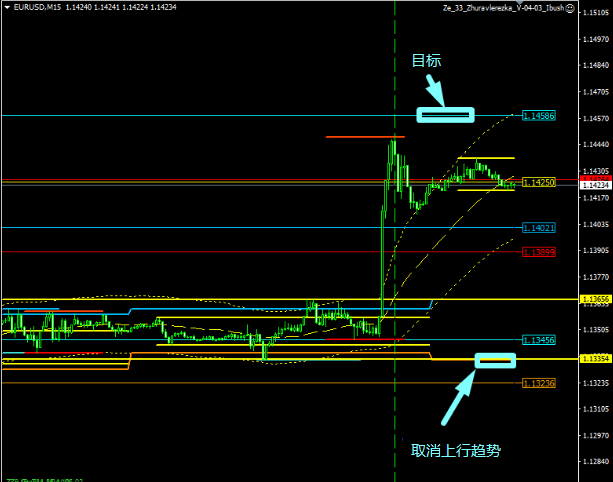613x482 pixels.
Task: Select the red horizontal line at price peak
Action: point(364,136)
